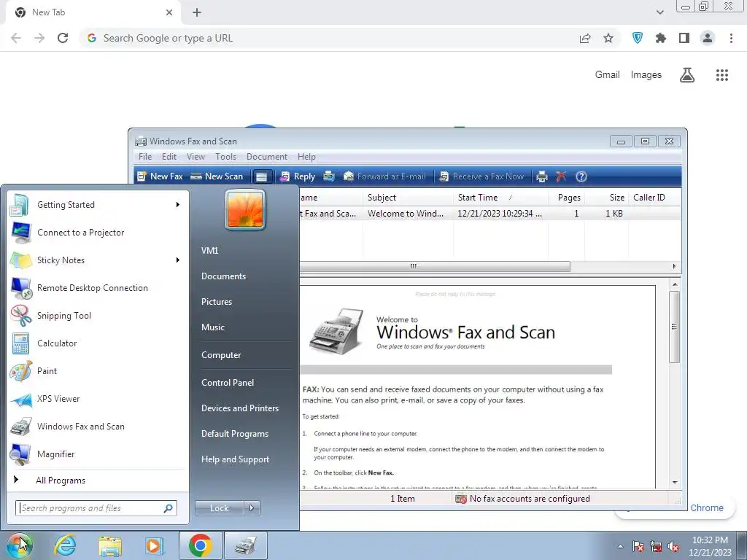Open Windows Media Player from the taskbar
This screenshot has width=747, height=560.
(155, 545)
